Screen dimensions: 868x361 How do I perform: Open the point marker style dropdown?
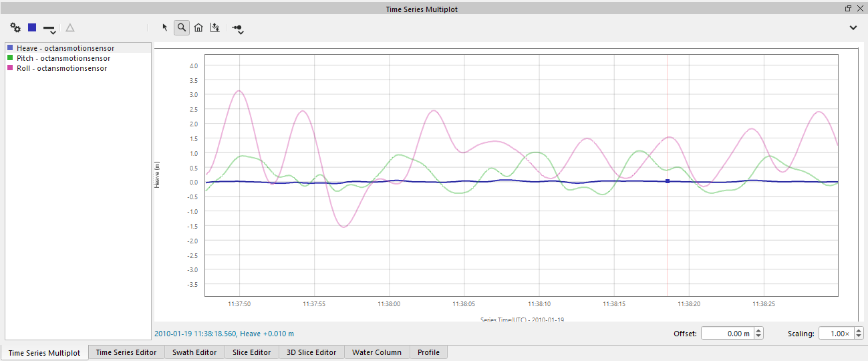(238, 29)
